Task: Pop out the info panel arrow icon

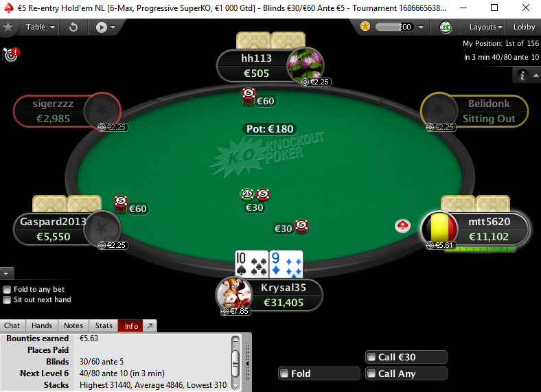Action: [150, 325]
